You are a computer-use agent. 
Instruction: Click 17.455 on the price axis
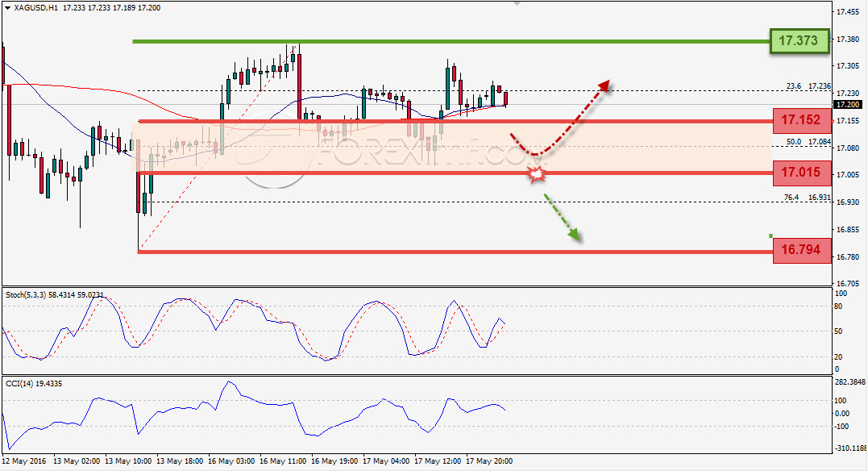point(848,11)
